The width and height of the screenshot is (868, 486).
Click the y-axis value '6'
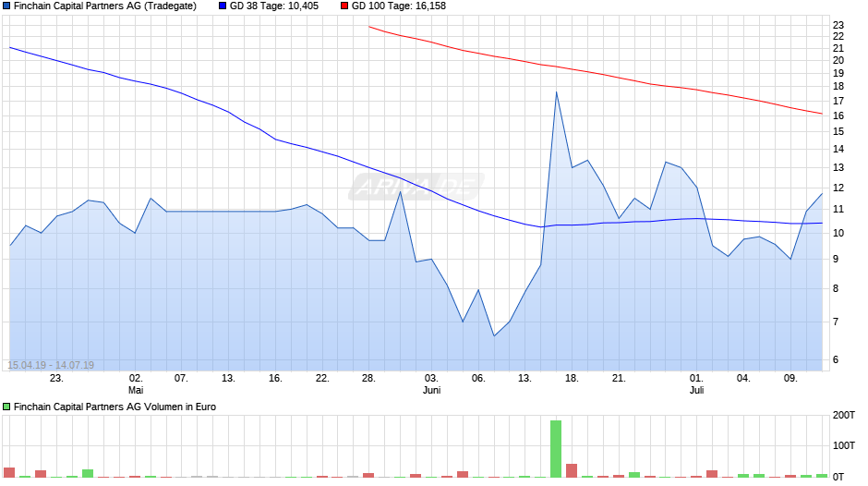[836, 359]
